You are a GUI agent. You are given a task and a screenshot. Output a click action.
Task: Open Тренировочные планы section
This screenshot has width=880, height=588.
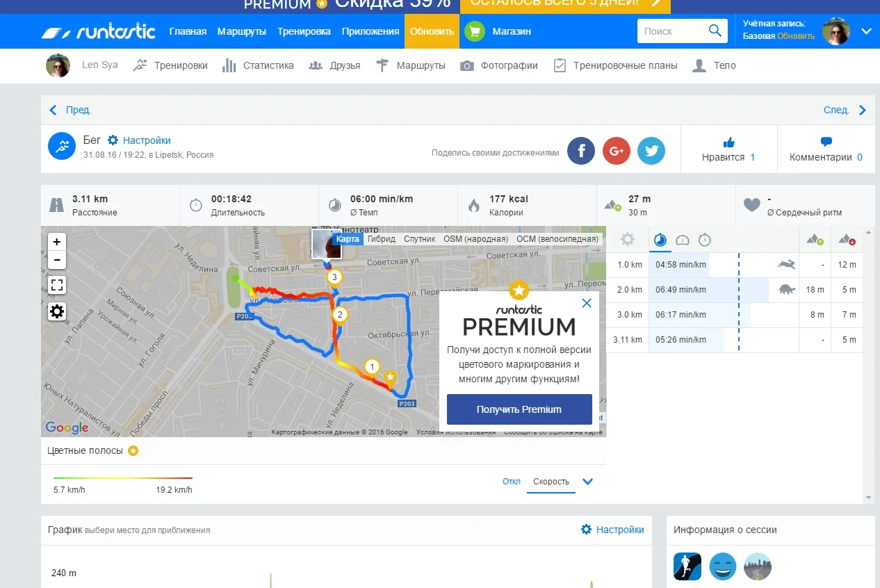(x=616, y=65)
